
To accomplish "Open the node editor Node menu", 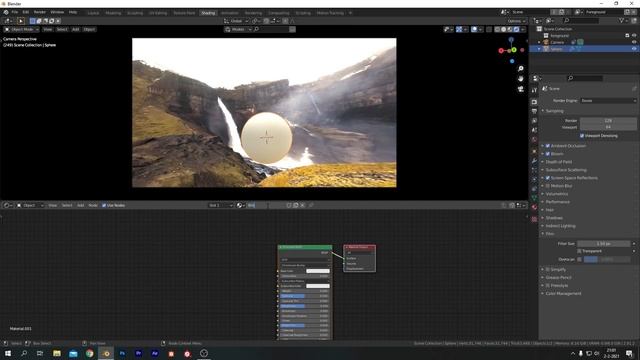I will pos(93,205).
